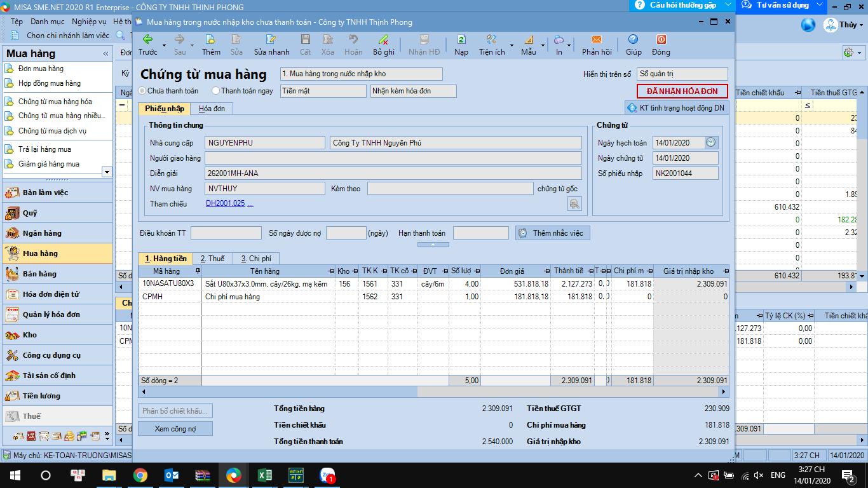This screenshot has width=868, height=488.
Task: Click the Thêm new document icon
Action: tap(211, 40)
